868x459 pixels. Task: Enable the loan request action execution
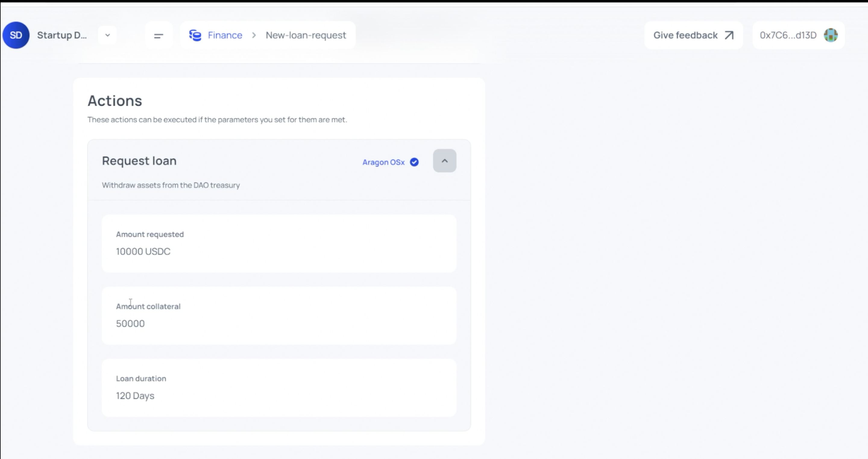click(x=414, y=162)
